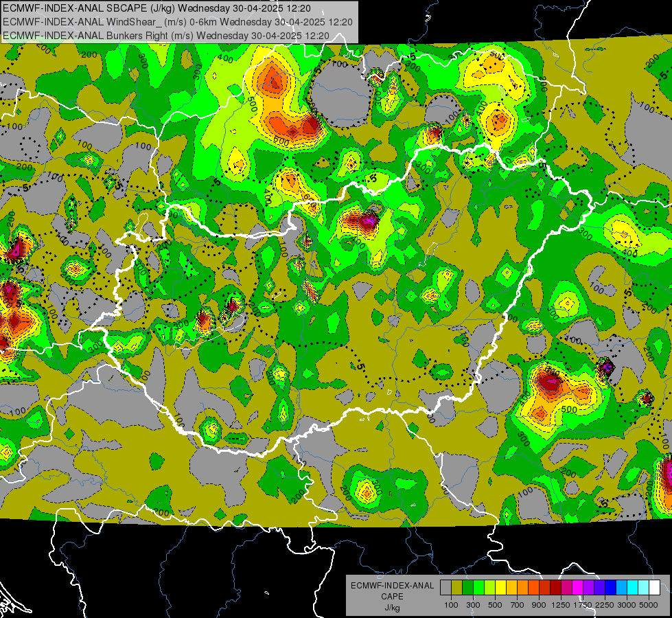Select the lime yellow-green legend swatch
The height and width of the screenshot is (618, 672).
(490, 588)
